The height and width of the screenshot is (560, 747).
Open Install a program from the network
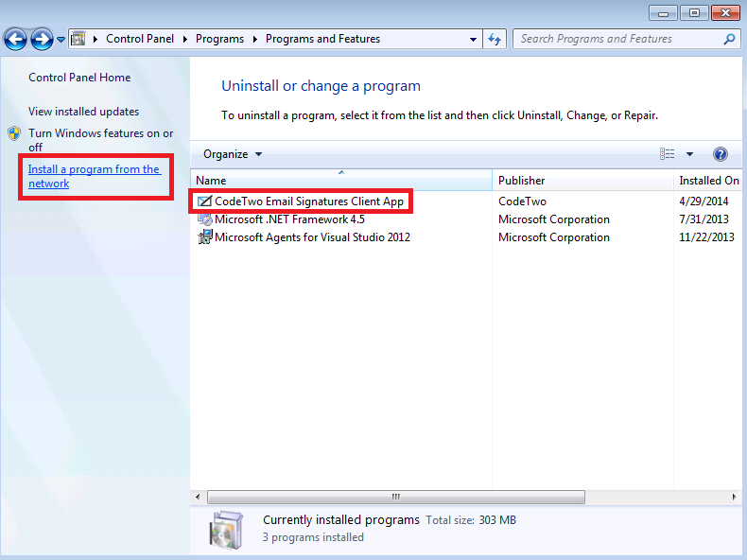click(95, 176)
